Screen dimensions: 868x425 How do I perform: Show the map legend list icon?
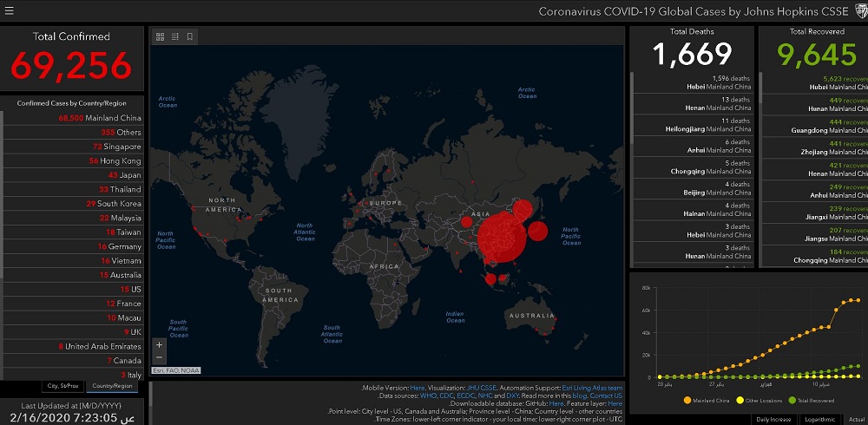[174, 36]
